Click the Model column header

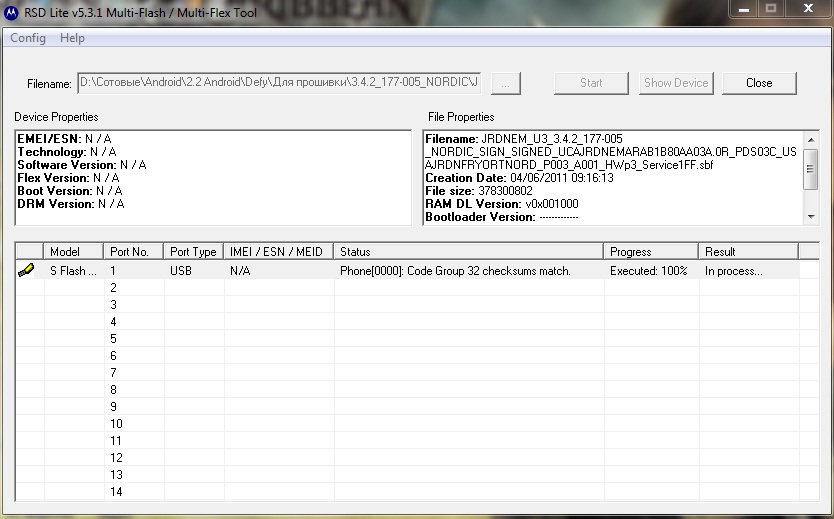[73, 252]
